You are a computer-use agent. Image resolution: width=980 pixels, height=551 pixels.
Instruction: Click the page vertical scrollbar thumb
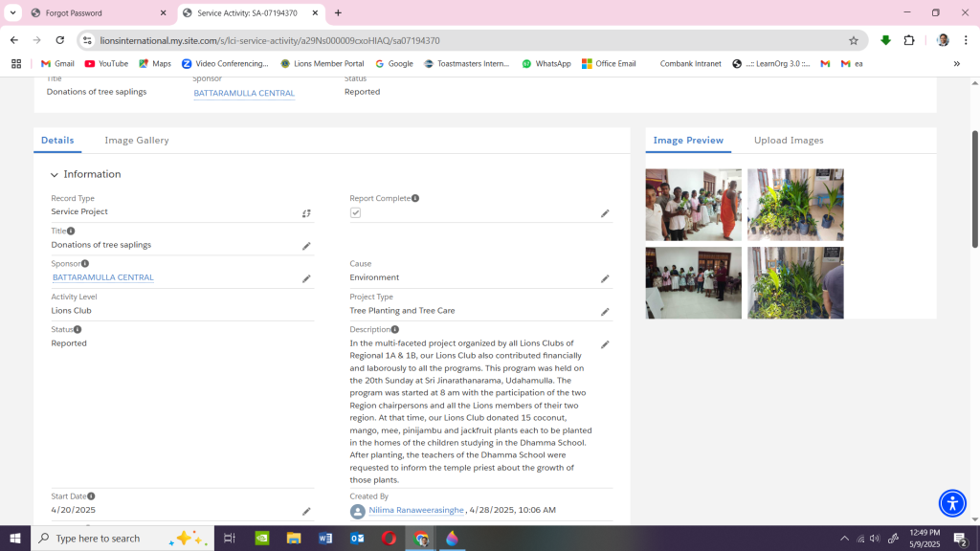coord(974,189)
